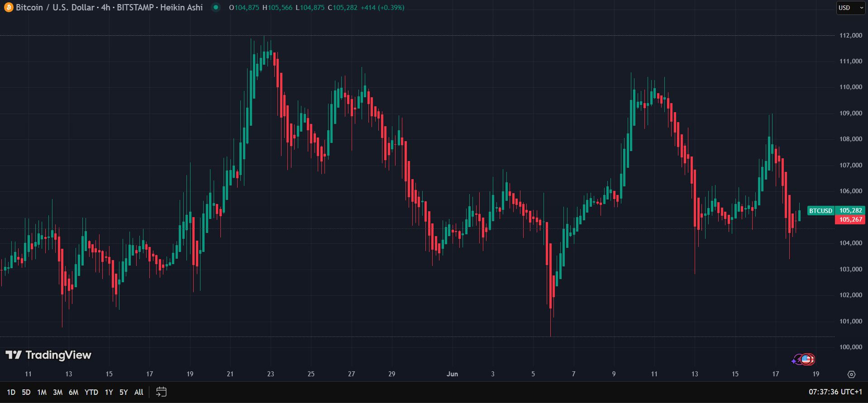Select the 3M time range
The width and height of the screenshot is (868, 403).
pyautogui.click(x=57, y=392)
